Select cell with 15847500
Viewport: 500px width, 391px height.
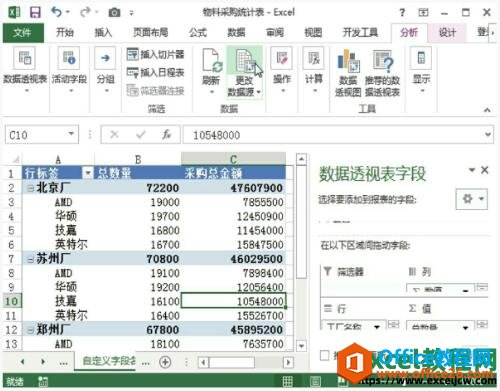tap(233, 245)
